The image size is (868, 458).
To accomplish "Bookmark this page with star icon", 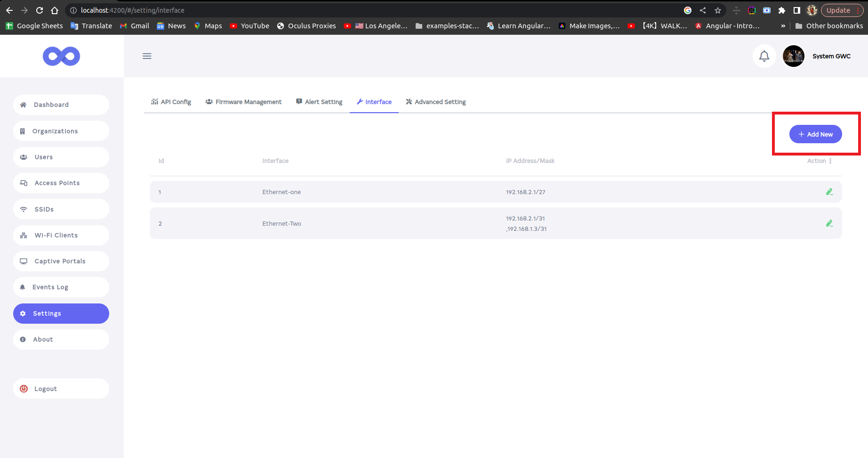I will 717,10.
